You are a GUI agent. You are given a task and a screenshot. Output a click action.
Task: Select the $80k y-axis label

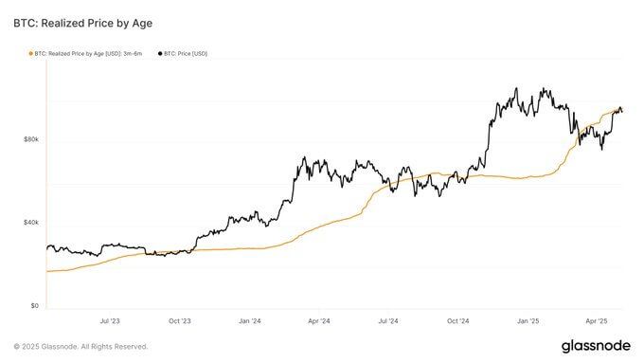click(31, 139)
